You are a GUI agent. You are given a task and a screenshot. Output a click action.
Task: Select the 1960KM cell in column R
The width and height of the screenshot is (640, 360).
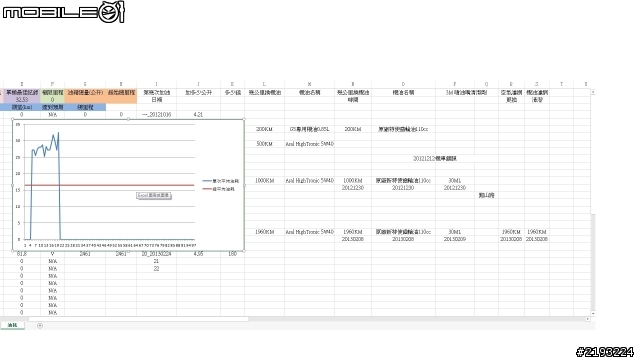tap(511, 232)
